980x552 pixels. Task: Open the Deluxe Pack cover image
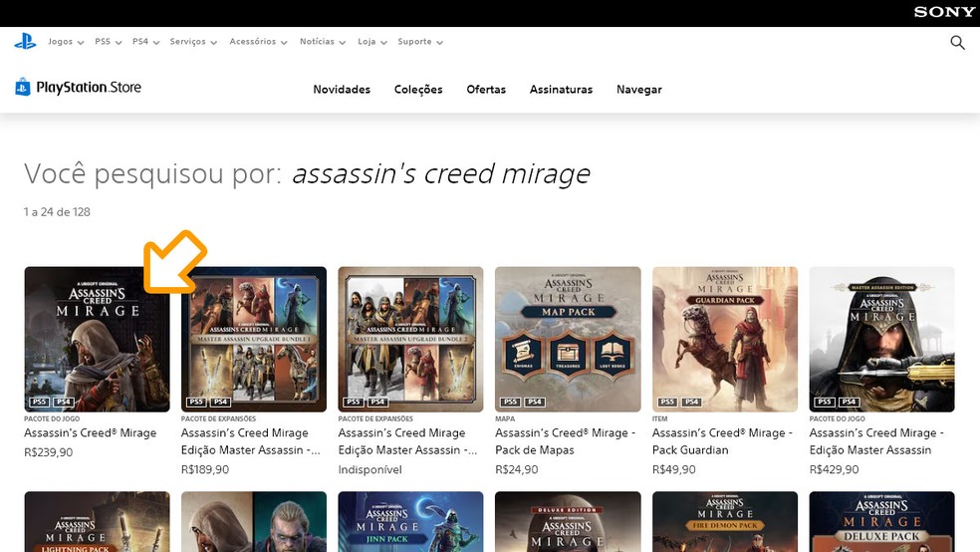pyautogui.click(x=881, y=521)
